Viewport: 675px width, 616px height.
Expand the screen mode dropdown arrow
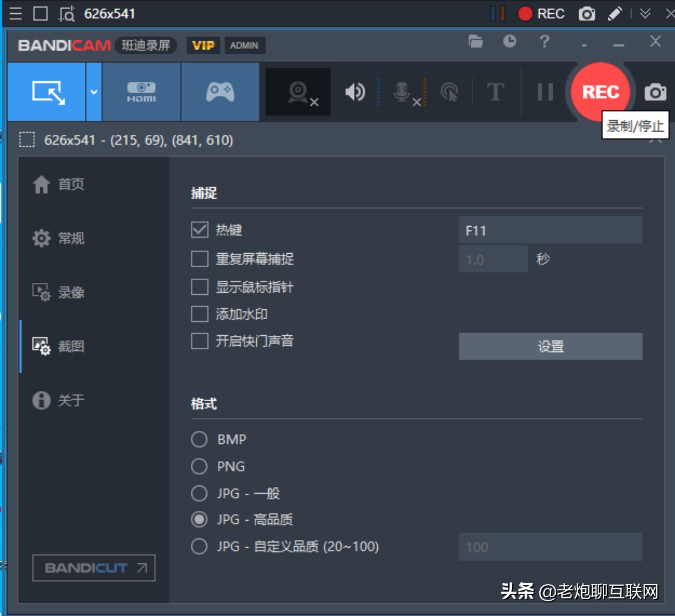point(94,92)
